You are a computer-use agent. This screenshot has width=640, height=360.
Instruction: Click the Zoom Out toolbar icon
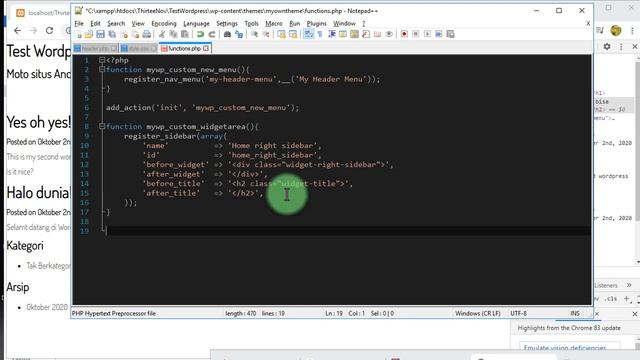(x=266, y=34)
